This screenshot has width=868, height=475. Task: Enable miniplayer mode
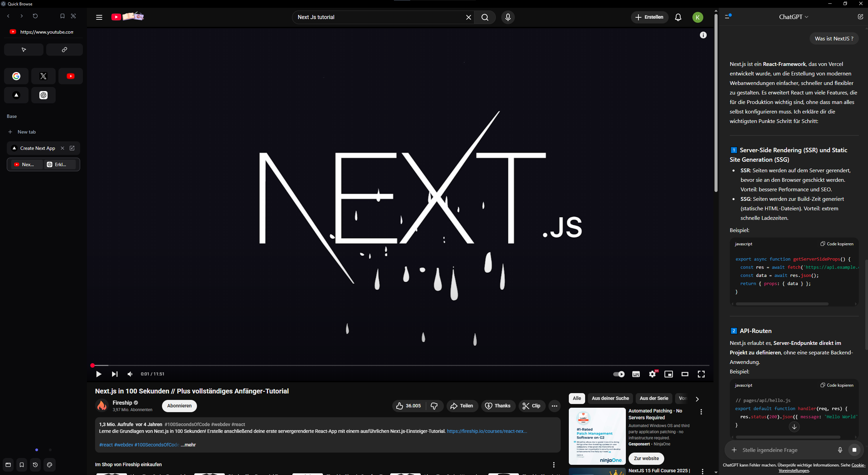pos(669,374)
